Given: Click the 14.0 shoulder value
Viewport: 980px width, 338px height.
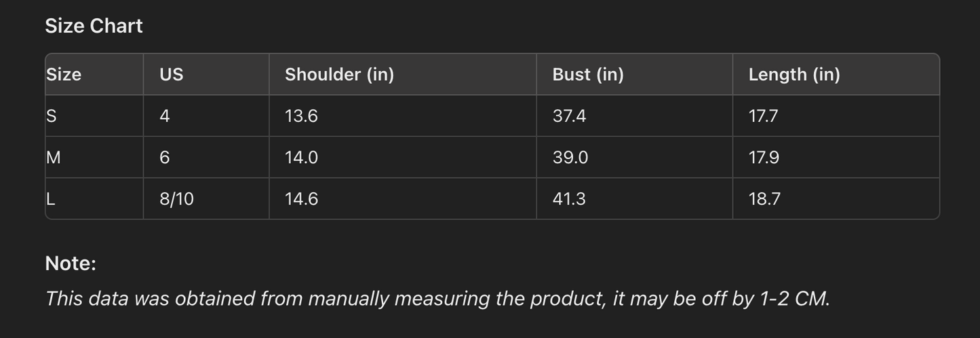Looking at the screenshot, I should 301,158.
